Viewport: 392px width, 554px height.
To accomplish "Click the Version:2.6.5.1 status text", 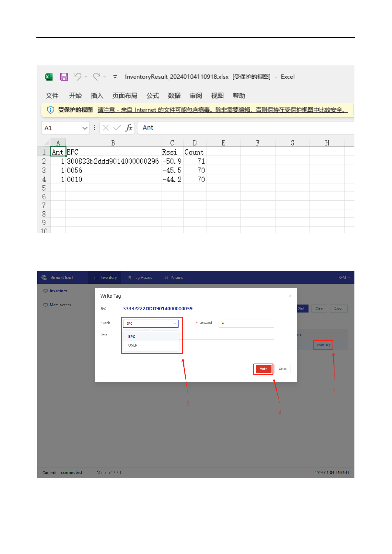I will [x=109, y=473].
